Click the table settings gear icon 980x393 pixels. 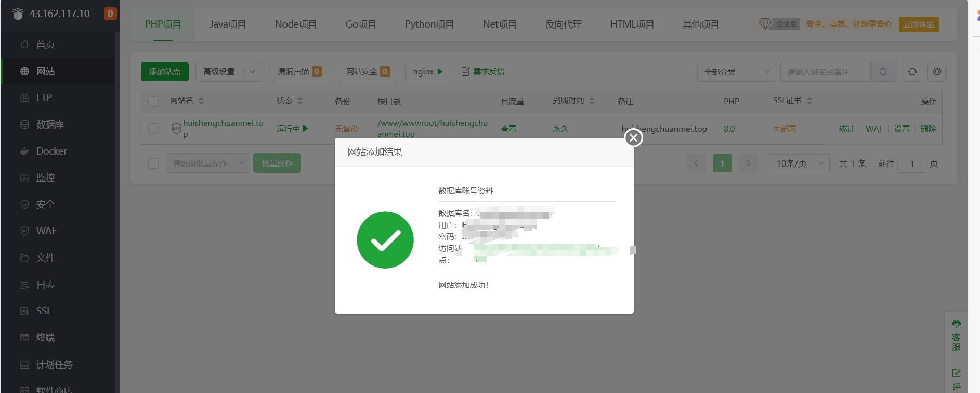[x=937, y=72]
